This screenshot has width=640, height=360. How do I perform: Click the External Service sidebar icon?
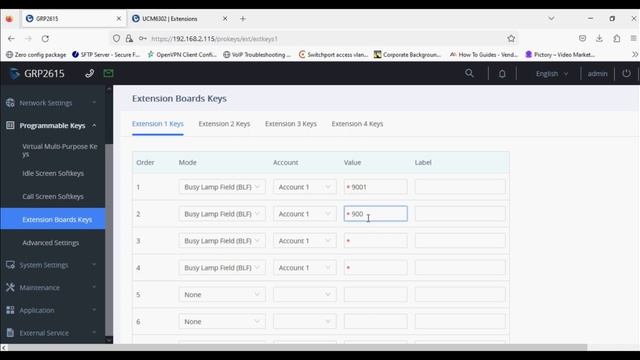click(x=10, y=333)
